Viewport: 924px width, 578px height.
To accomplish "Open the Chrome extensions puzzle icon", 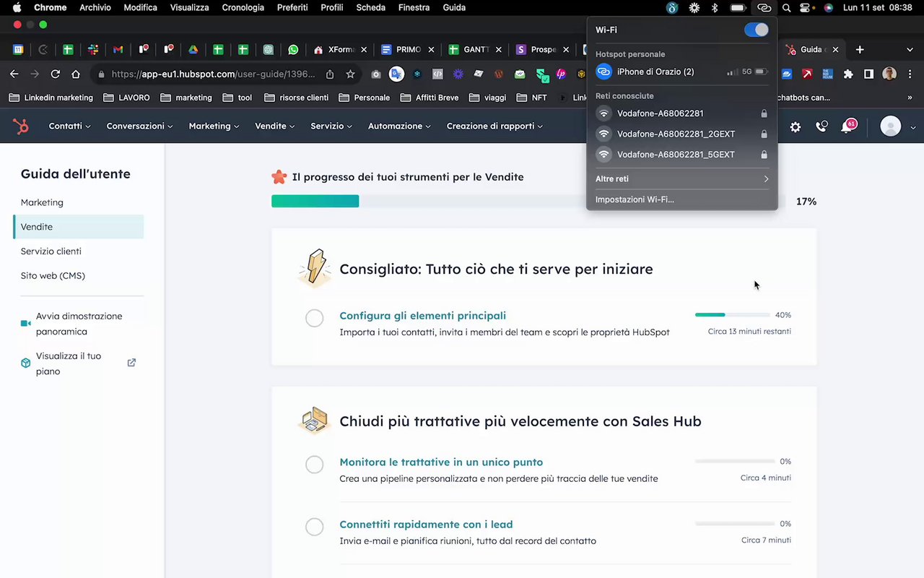I will pyautogui.click(x=848, y=74).
